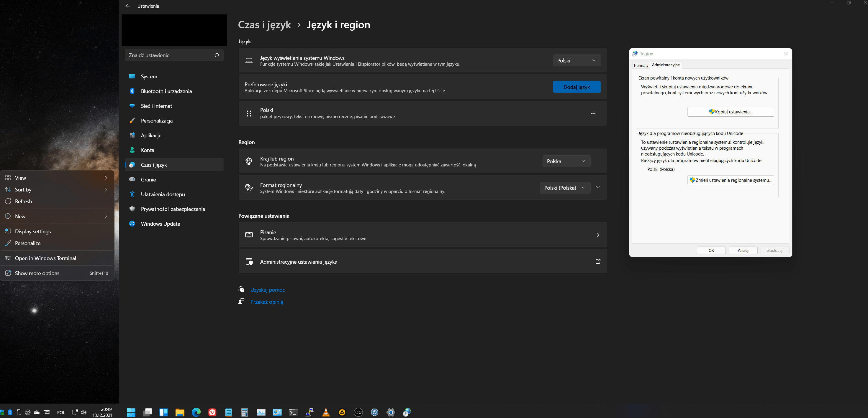Click the search magnifier icon in settings
Image resolution: width=868 pixels, height=418 pixels.
217,55
